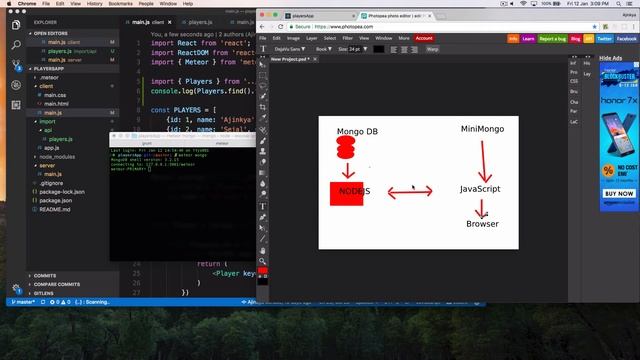640x360 pixels.
Task: Open the VS Code Debug icon
Action: click(x=16, y=85)
